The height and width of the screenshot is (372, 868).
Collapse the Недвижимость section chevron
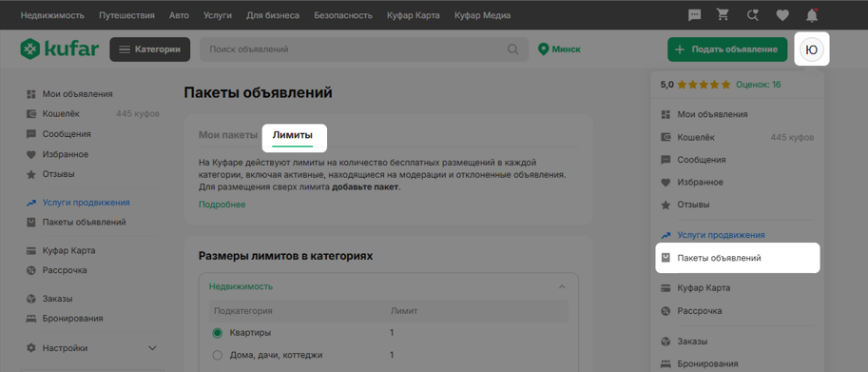(x=562, y=286)
